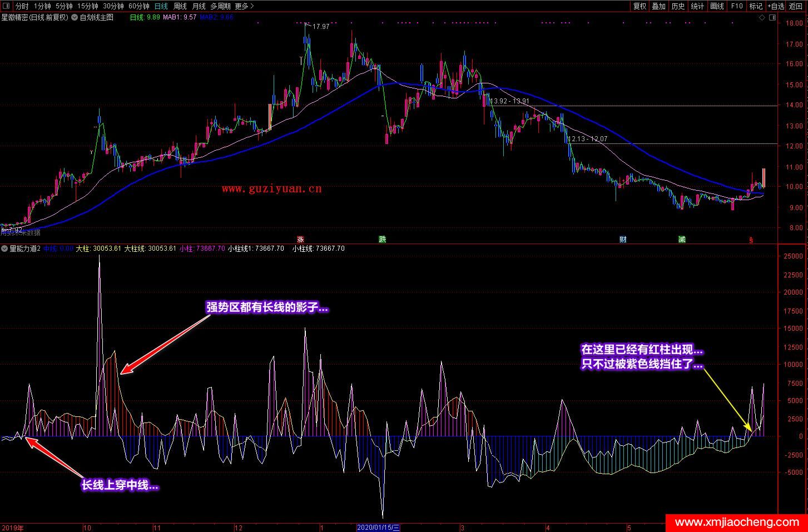Click the 复权 button
The height and width of the screenshot is (532, 808).
pos(640,6)
